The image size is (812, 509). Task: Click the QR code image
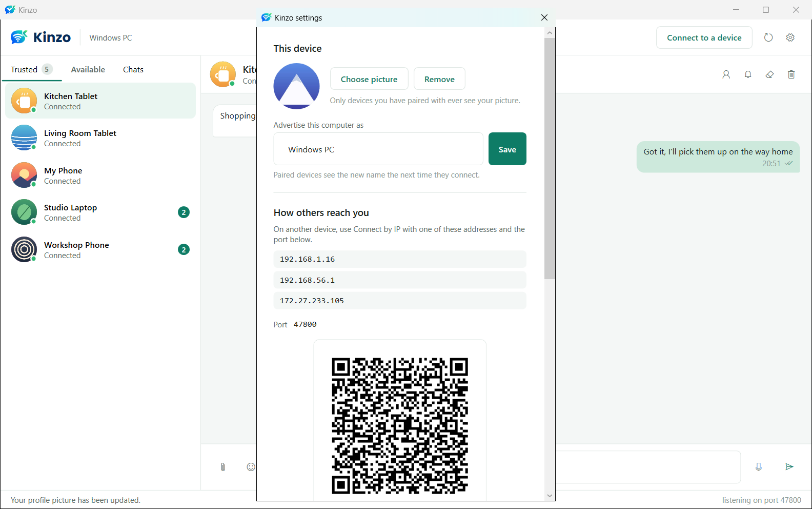[400, 425]
